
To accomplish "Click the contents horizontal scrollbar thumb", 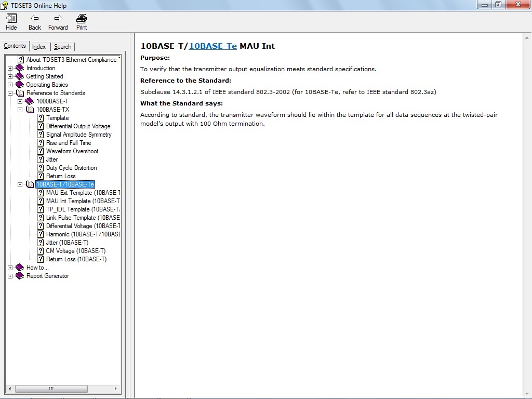I will [x=51, y=389].
